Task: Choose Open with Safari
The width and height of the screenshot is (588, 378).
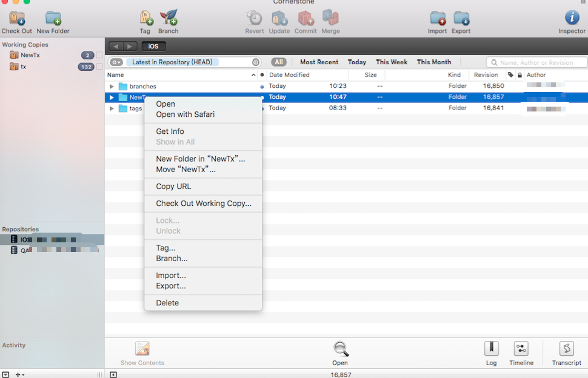Action: tap(203, 114)
